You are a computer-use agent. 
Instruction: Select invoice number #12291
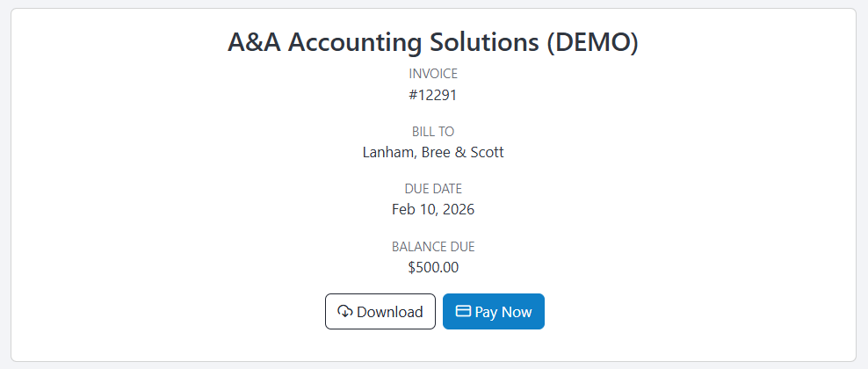433,95
